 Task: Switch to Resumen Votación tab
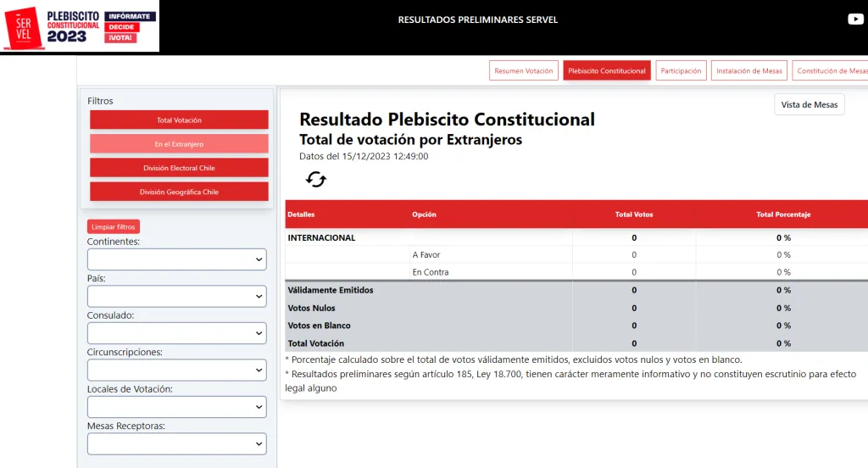pos(524,71)
